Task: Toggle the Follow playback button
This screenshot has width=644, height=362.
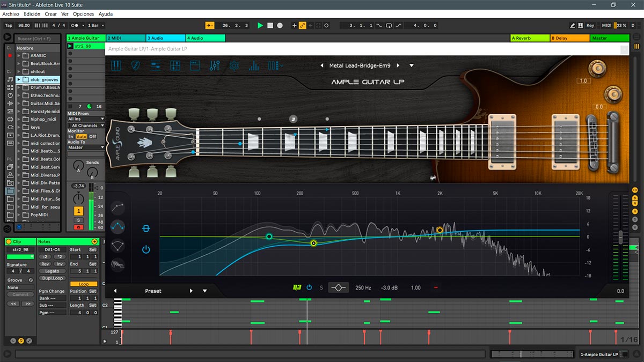Action: click(210, 25)
